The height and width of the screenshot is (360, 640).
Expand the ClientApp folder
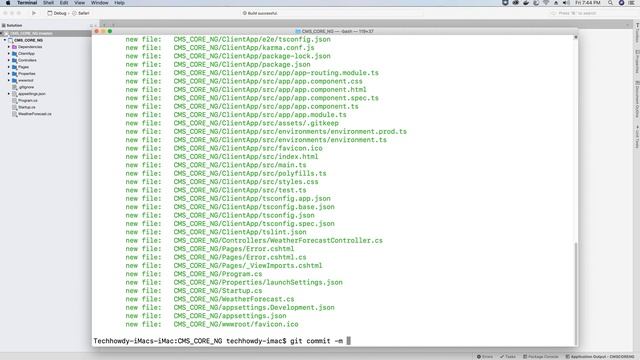coord(9,53)
